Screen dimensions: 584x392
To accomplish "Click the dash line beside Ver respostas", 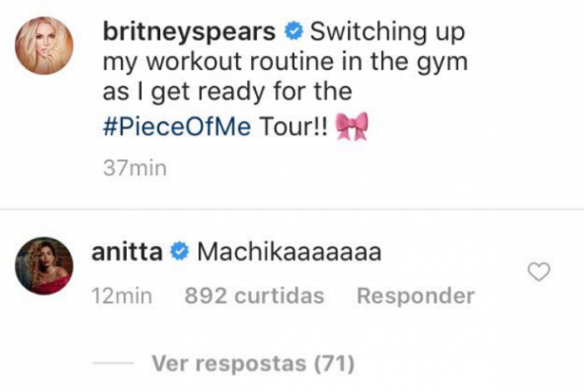I will [113, 364].
